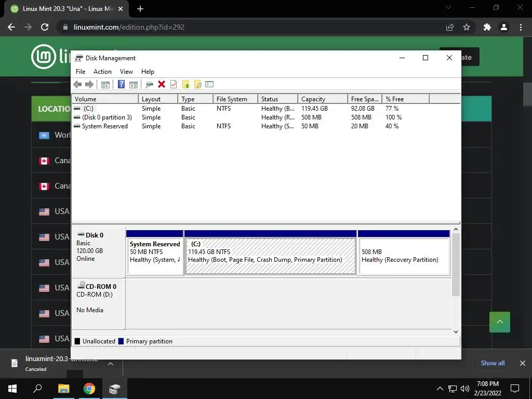Sort by the % Free column header
Screen dimensions: 532x399
(406, 99)
